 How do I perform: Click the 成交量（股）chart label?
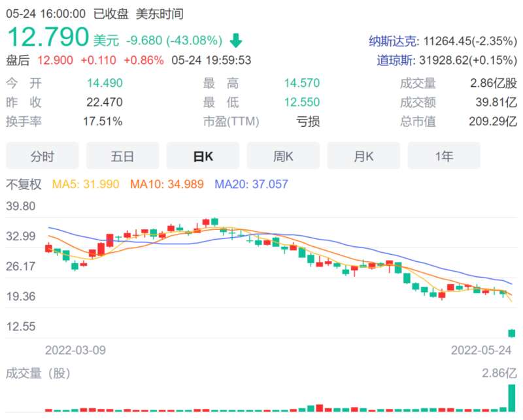pyautogui.click(x=38, y=374)
